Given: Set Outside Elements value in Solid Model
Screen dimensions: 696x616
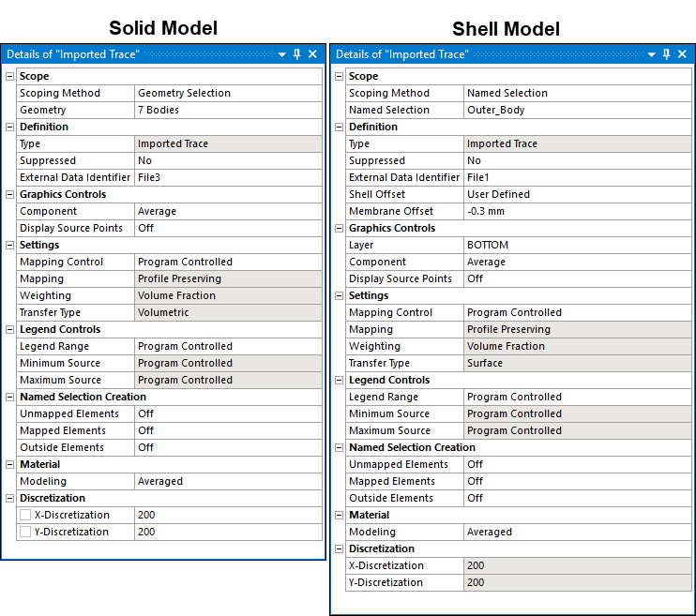Looking at the screenshot, I should click(228, 447).
